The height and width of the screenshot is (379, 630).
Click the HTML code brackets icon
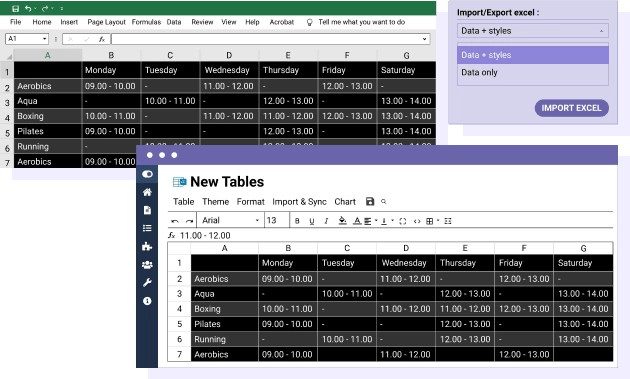[417, 221]
